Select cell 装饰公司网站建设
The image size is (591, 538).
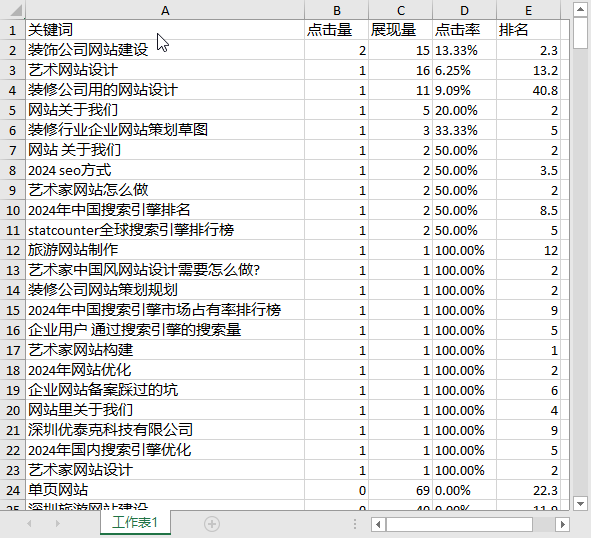[x=165, y=50]
